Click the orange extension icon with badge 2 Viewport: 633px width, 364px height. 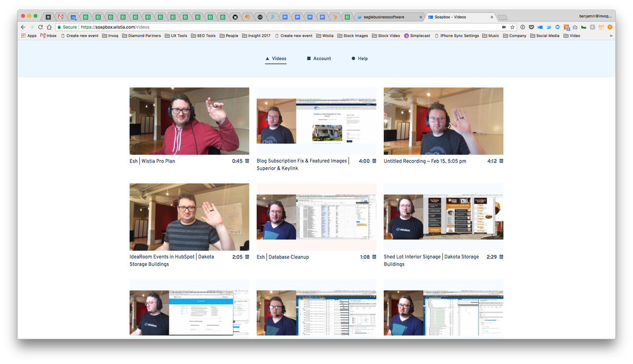pos(567,27)
